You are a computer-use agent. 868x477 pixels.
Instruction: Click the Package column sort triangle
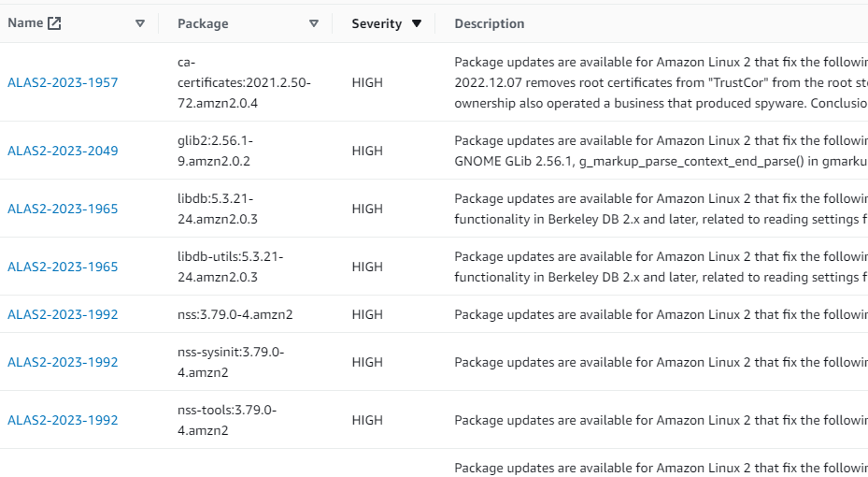click(314, 23)
